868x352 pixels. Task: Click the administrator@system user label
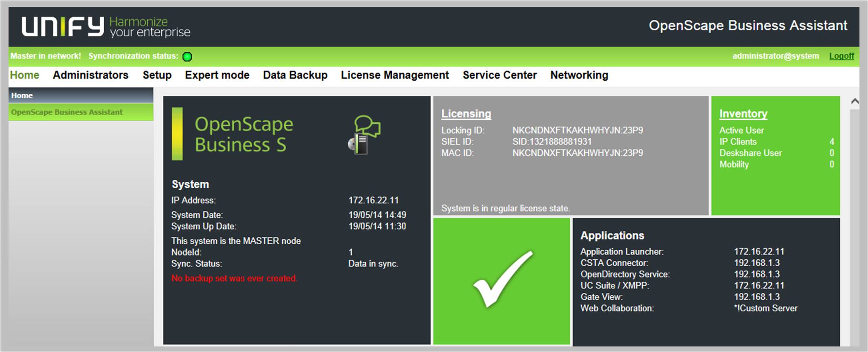[776, 56]
